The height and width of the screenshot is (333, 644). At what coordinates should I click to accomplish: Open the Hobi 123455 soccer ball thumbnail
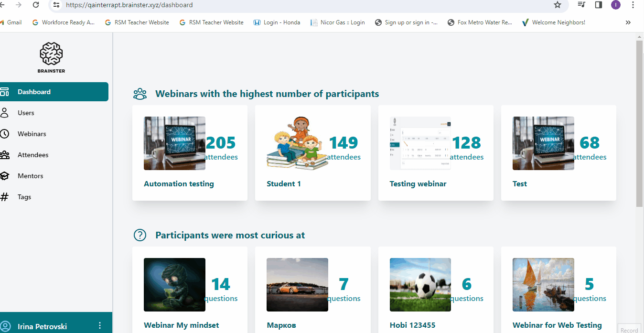click(x=420, y=285)
